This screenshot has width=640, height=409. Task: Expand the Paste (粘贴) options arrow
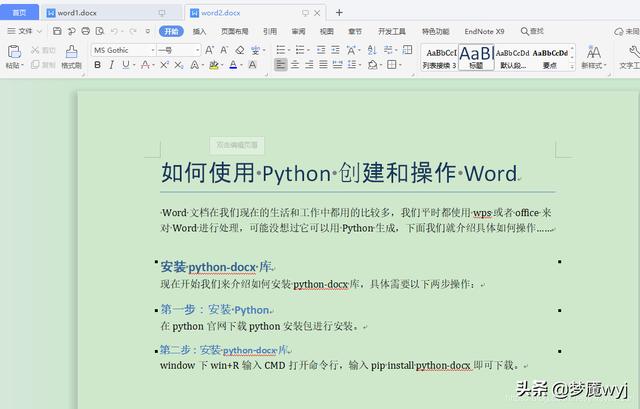[x=22, y=65]
